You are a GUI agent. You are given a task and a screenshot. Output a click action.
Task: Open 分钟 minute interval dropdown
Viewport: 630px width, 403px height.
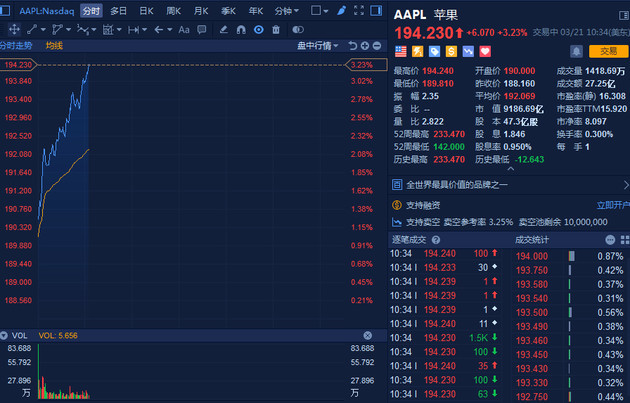[x=286, y=11]
